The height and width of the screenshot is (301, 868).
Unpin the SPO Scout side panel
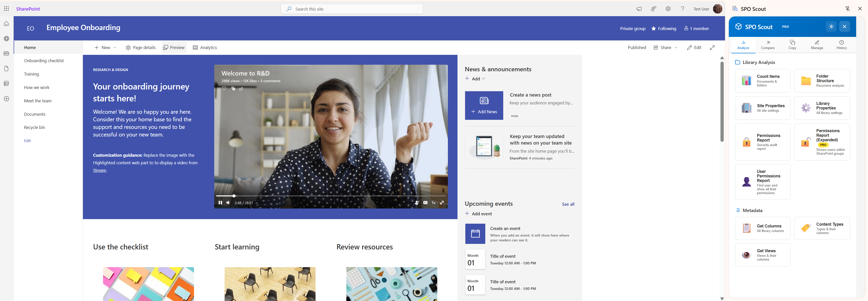tap(848, 9)
